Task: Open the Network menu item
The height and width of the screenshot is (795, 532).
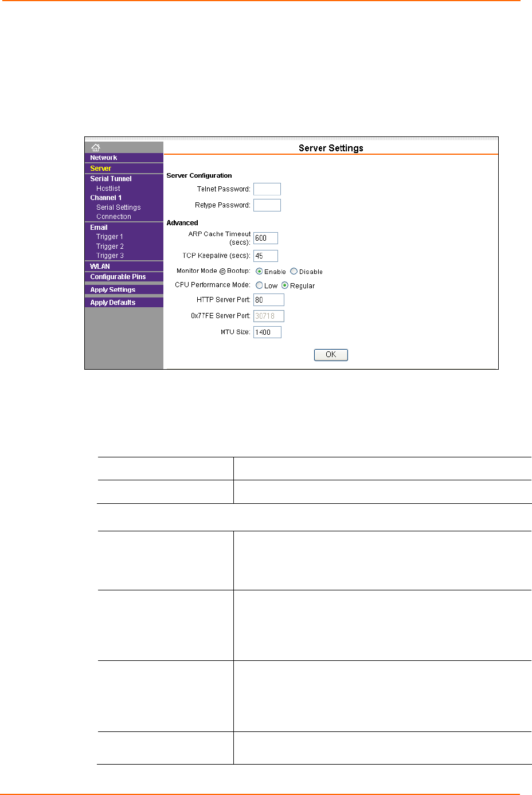Action: tap(103, 158)
